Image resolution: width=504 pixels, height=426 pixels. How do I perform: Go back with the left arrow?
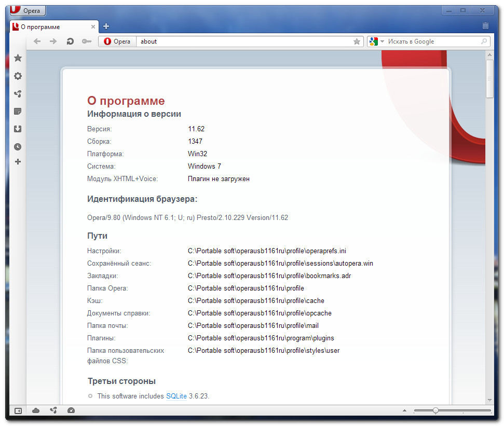click(37, 41)
